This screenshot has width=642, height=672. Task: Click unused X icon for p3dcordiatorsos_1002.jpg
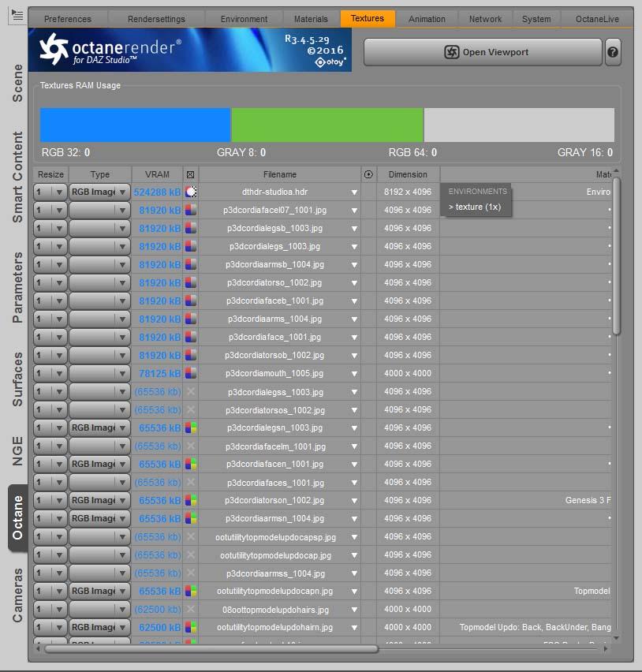191,409
